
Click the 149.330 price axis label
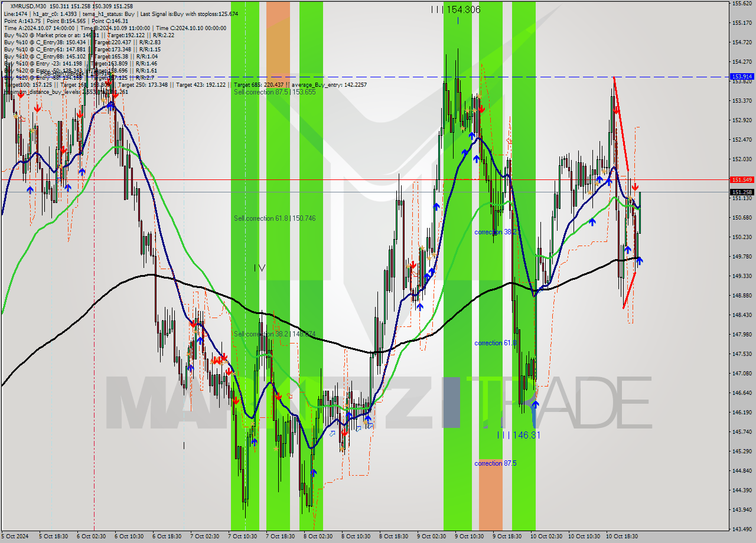(742, 276)
